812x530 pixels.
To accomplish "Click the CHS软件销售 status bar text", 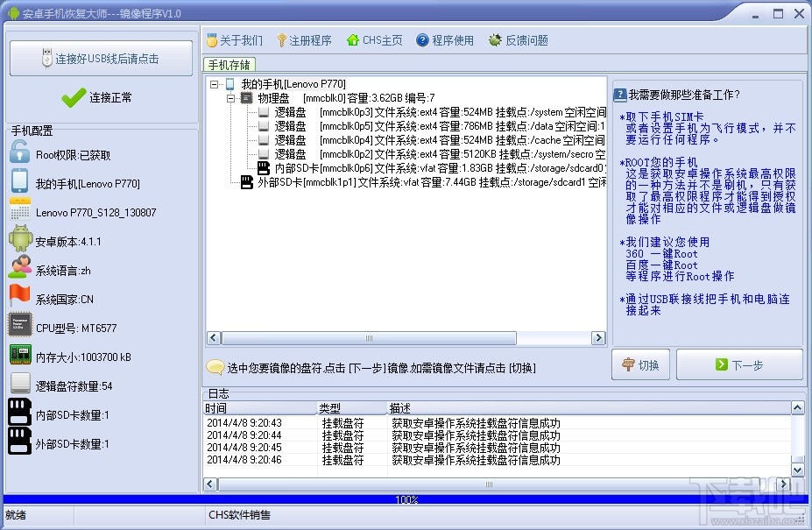I will pos(239,515).
